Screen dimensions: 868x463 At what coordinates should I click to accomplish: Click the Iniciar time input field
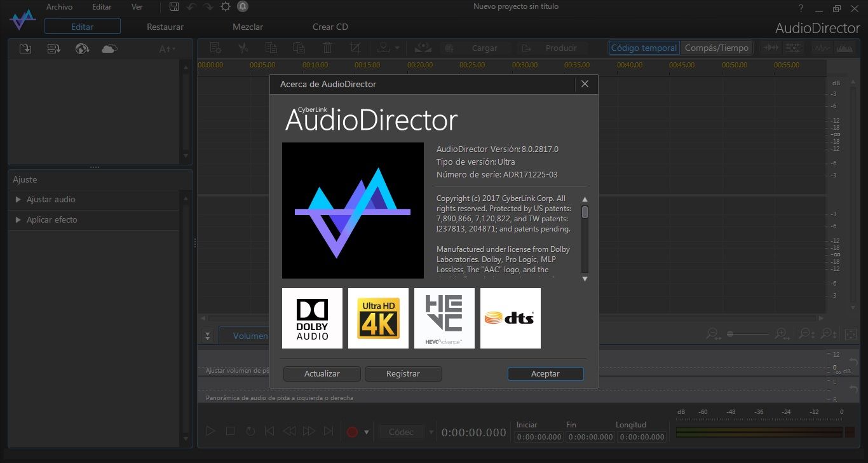tap(539, 437)
